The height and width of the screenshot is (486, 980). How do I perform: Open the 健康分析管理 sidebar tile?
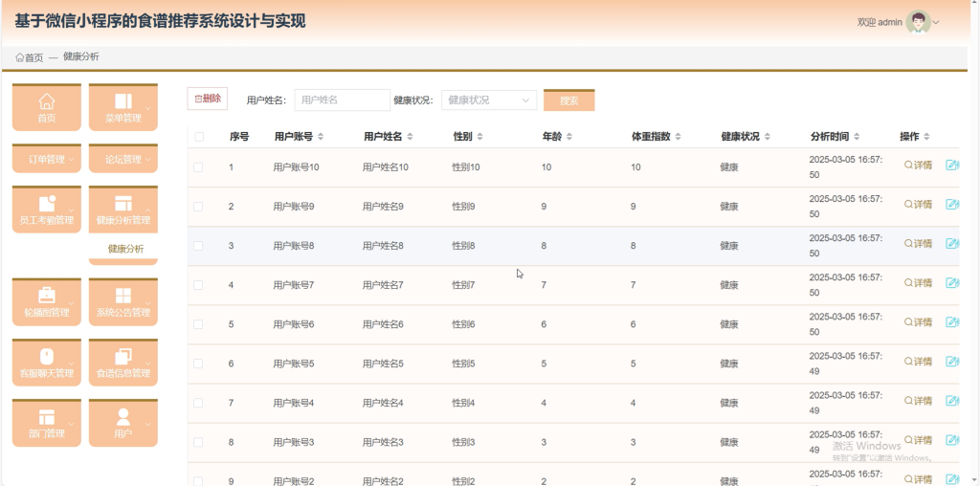tap(123, 210)
